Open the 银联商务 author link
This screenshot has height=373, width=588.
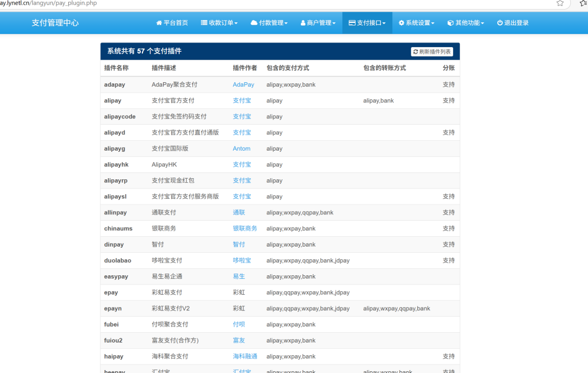pyautogui.click(x=245, y=229)
